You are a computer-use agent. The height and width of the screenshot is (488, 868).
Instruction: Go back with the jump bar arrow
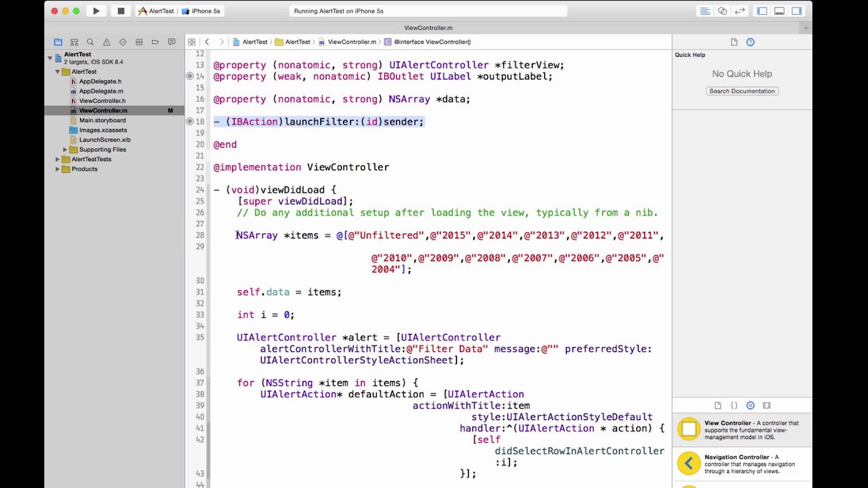tap(207, 42)
